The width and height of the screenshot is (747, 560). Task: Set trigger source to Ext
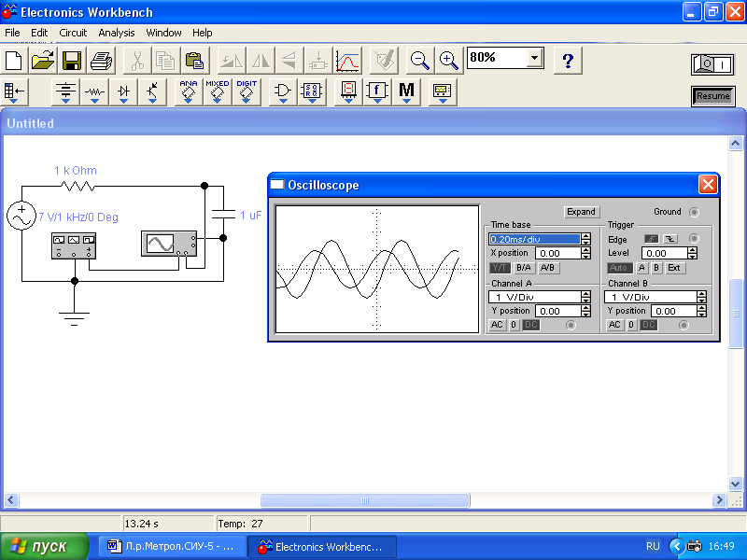pyautogui.click(x=674, y=268)
